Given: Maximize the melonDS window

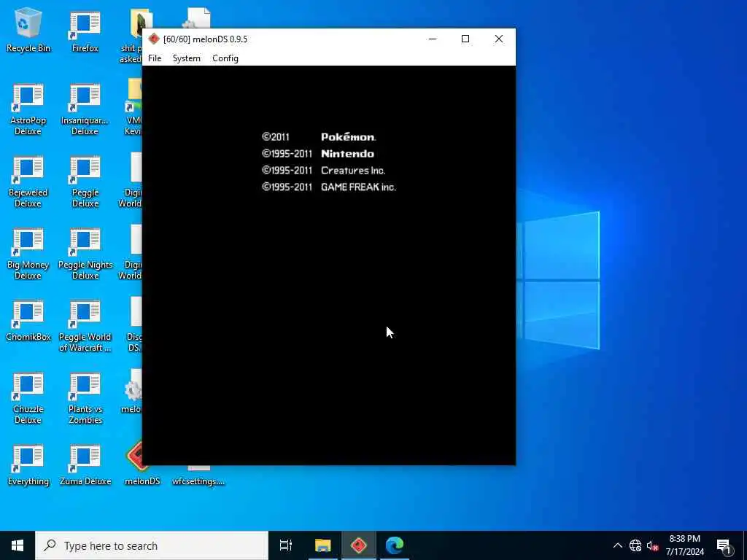Looking at the screenshot, I should tap(465, 39).
